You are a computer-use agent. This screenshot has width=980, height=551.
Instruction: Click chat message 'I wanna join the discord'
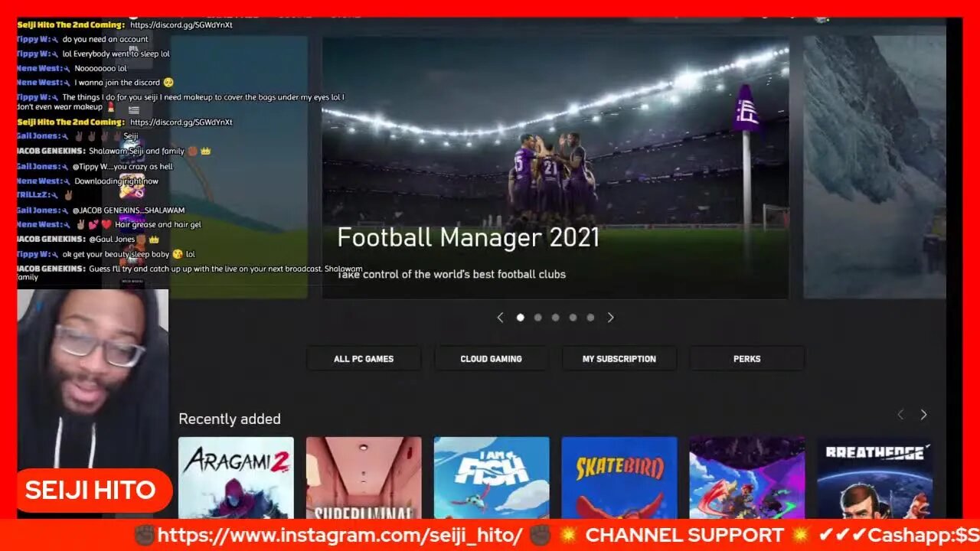[118, 83]
